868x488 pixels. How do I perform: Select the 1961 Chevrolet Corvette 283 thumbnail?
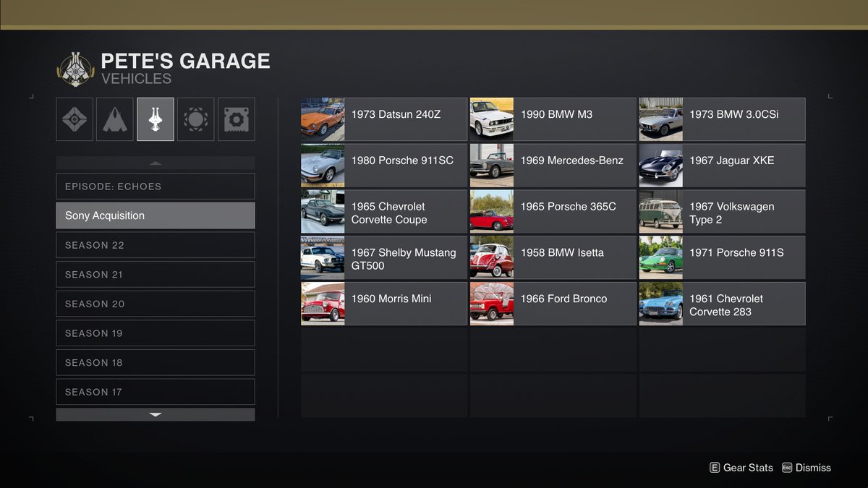[x=660, y=304]
